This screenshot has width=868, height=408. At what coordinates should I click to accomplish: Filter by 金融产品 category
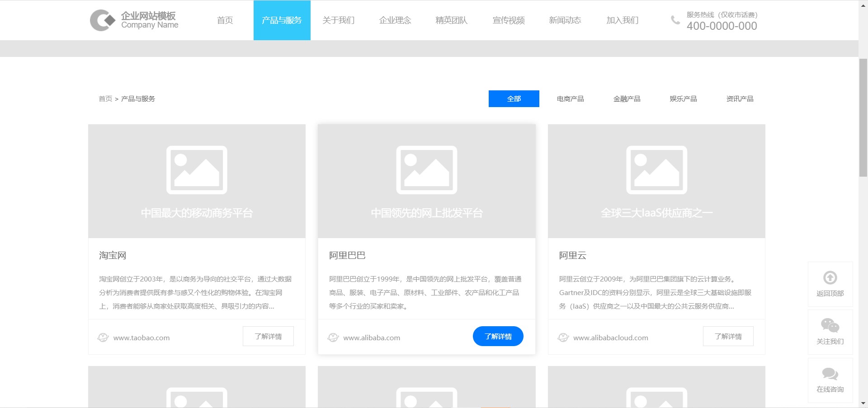pos(627,98)
